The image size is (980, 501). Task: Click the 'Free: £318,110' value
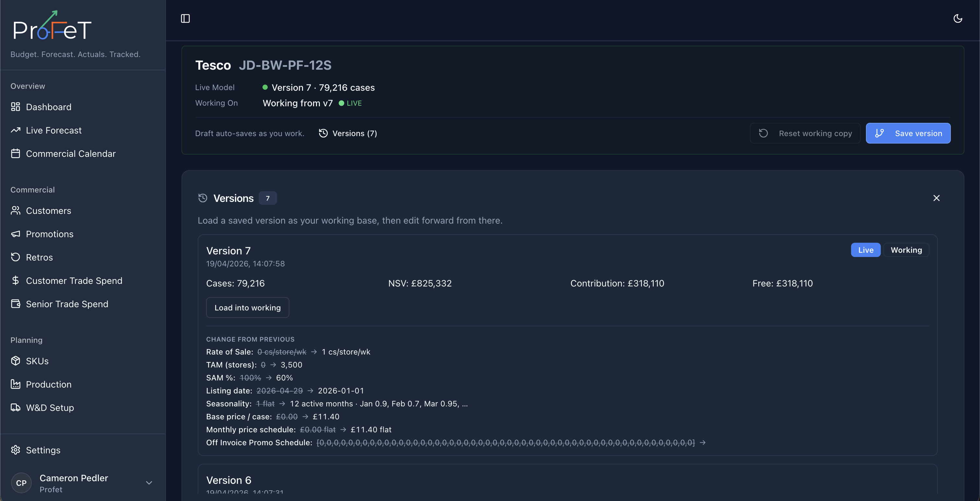(783, 284)
